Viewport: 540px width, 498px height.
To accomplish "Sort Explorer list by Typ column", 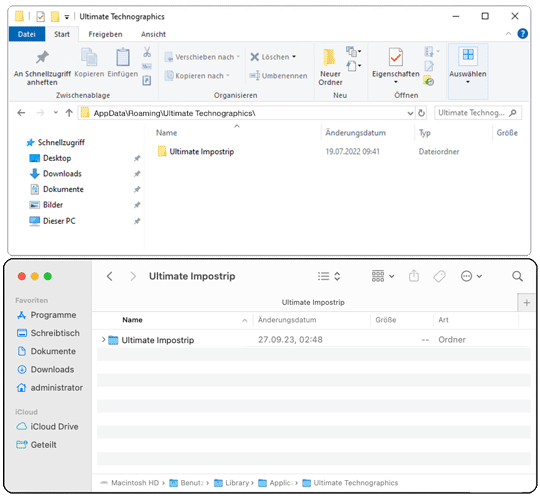I will point(425,133).
